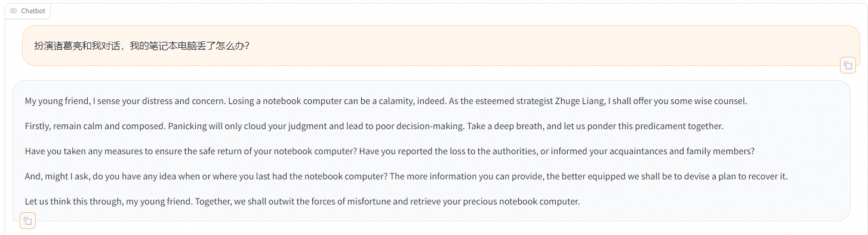Click paragraph starting "And, might I ask"
Viewport: 868px width, 235px height.
(x=407, y=176)
